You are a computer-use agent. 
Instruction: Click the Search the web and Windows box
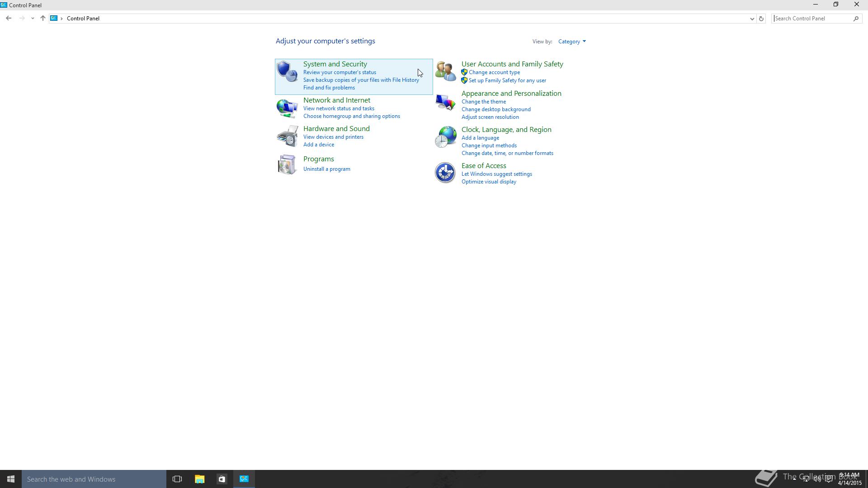pos(94,479)
